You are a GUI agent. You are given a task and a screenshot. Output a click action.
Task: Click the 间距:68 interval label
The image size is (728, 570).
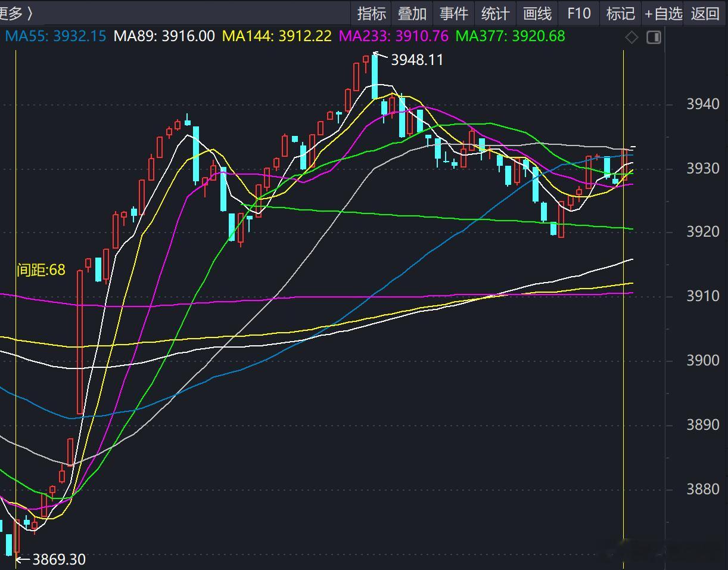[41, 270]
